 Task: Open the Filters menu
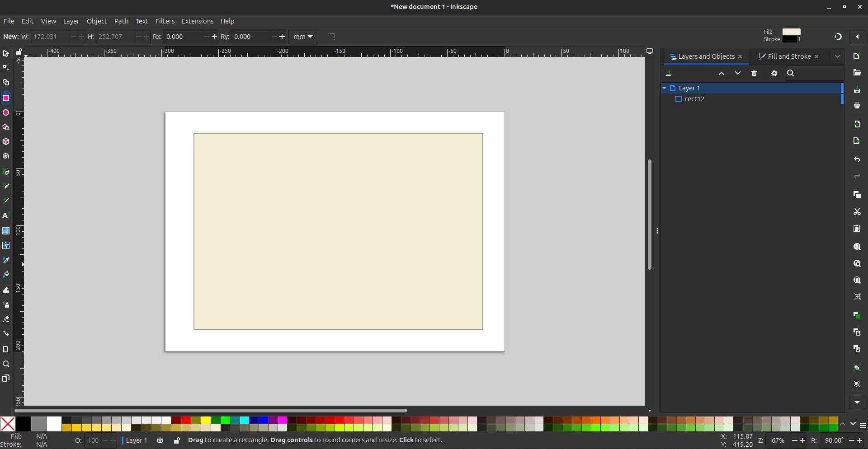165,21
